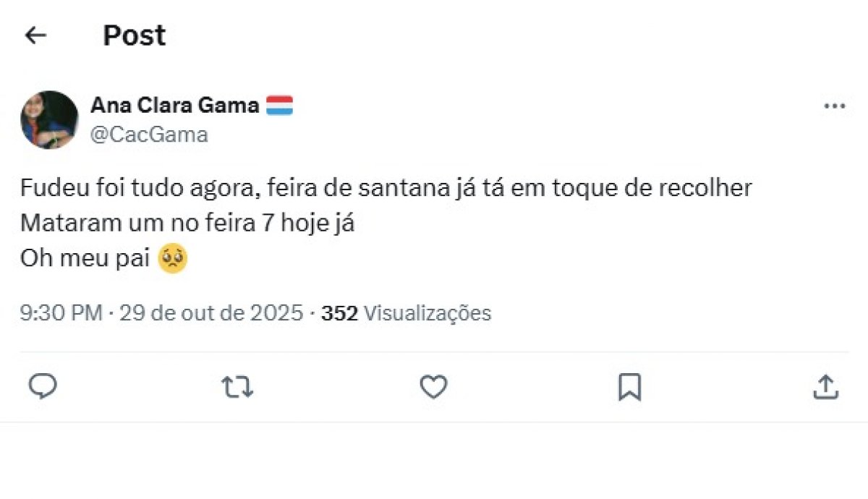Click the line starting "Fudeu foi tudo agora"
Viewport: 868px width, 499px height.
[x=386, y=189]
